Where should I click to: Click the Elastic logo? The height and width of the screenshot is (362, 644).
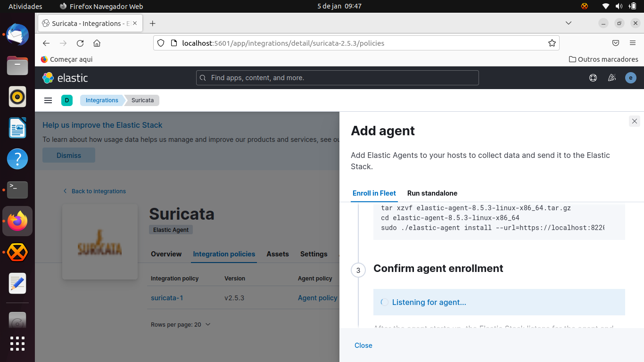click(x=65, y=78)
